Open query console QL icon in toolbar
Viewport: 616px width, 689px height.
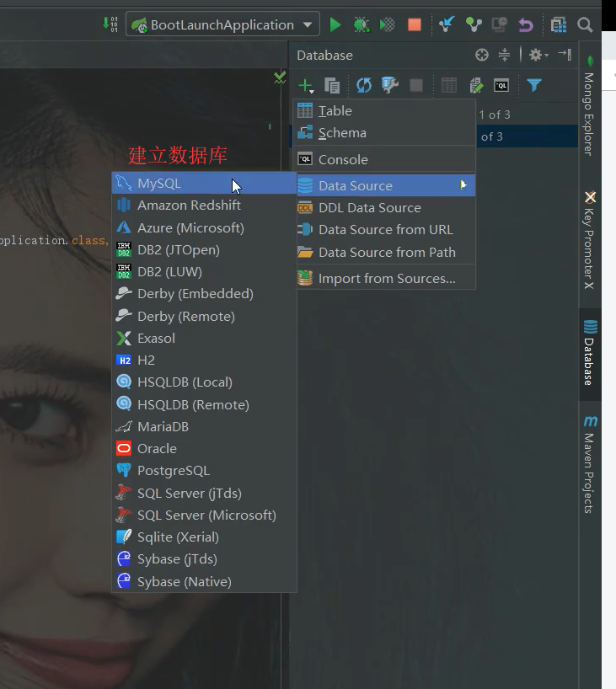click(501, 85)
